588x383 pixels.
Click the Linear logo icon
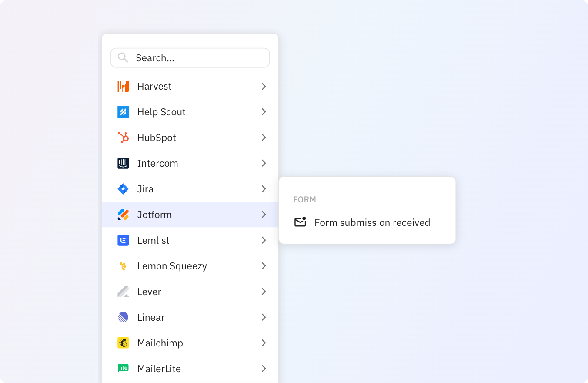click(123, 317)
